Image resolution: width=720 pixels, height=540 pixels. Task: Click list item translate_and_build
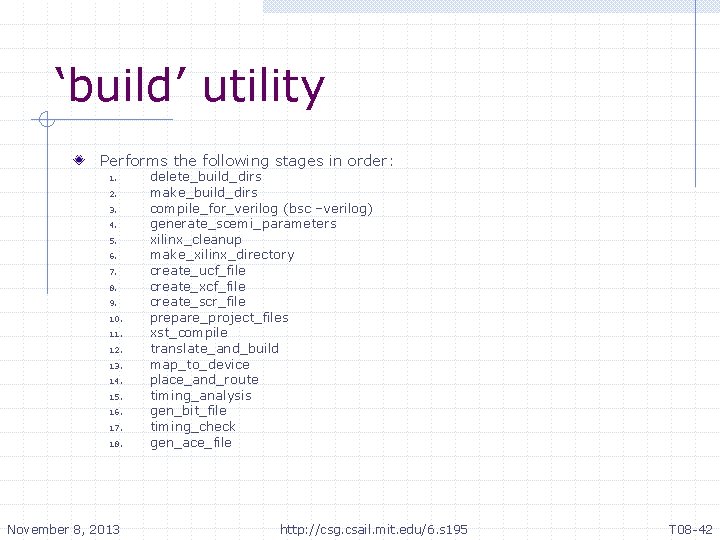[214, 349]
